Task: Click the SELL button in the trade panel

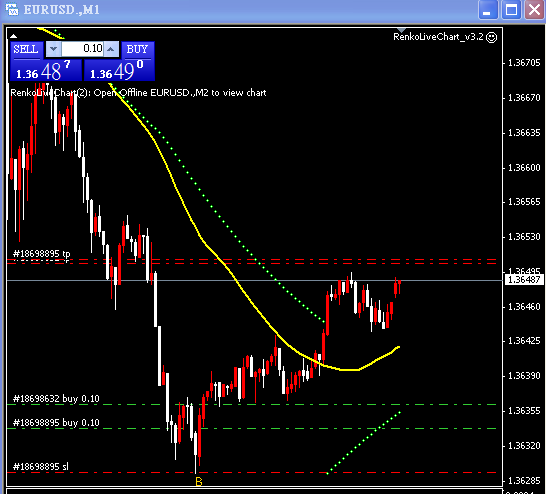Action: (x=26, y=49)
